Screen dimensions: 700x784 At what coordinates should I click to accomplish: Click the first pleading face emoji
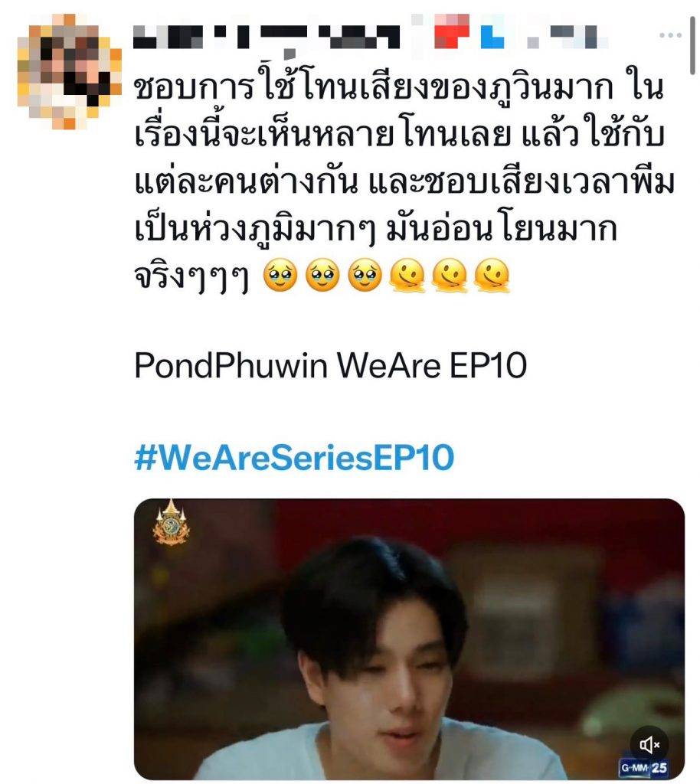(x=280, y=276)
